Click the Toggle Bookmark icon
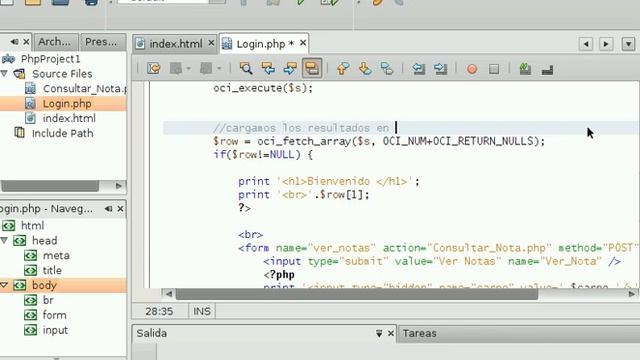This screenshot has width=640, height=360. point(387,69)
